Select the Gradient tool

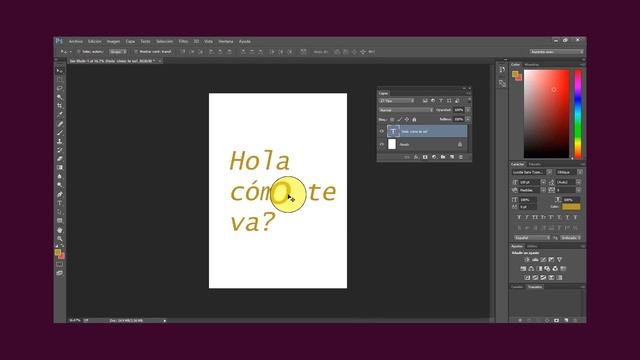coord(60,168)
